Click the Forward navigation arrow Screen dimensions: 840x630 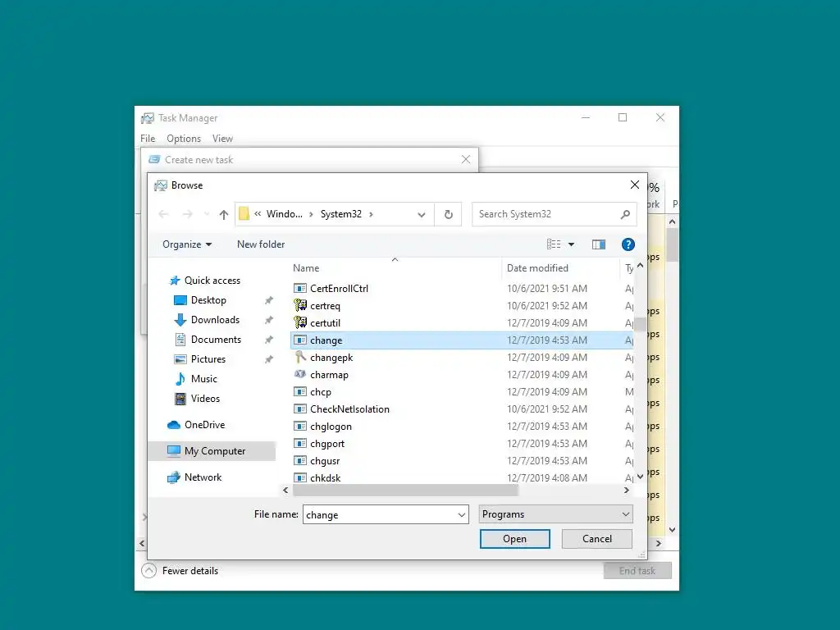pos(188,215)
